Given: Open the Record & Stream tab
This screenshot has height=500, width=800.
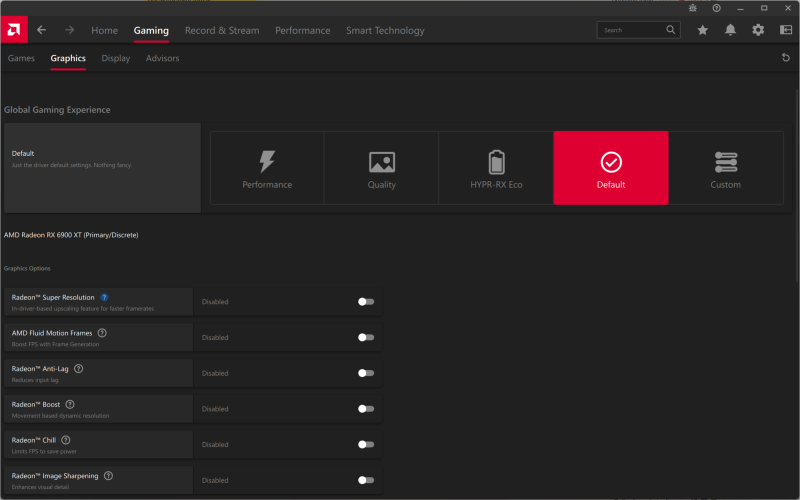Looking at the screenshot, I should [x=222, y=31].
